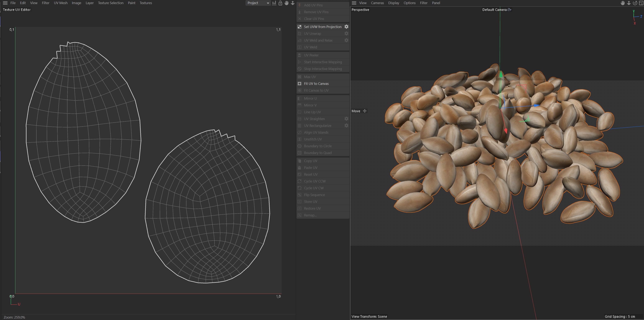Click the UV editor zoom arrows icon
The width and height of the screenshot is (644, 320).
[293, 3]
